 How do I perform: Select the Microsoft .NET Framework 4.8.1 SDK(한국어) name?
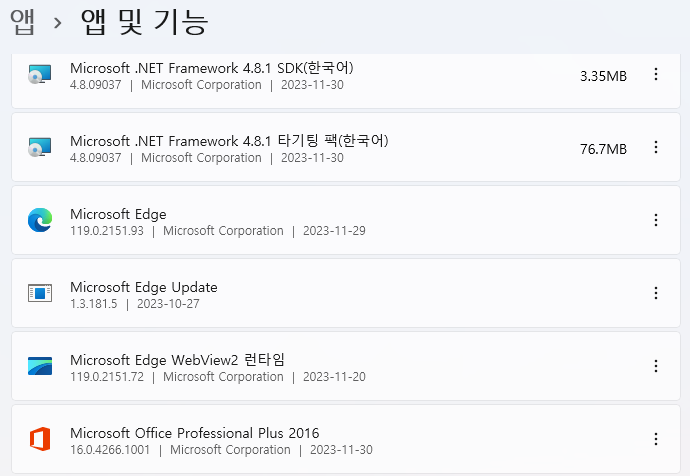coord(212,68)
